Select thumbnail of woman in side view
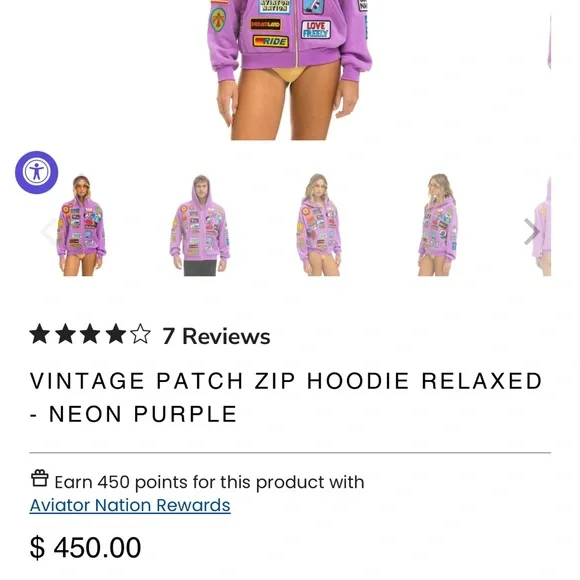Image resolution: width=580 pixels, height=580 pixels. click(x=438, y=225)
